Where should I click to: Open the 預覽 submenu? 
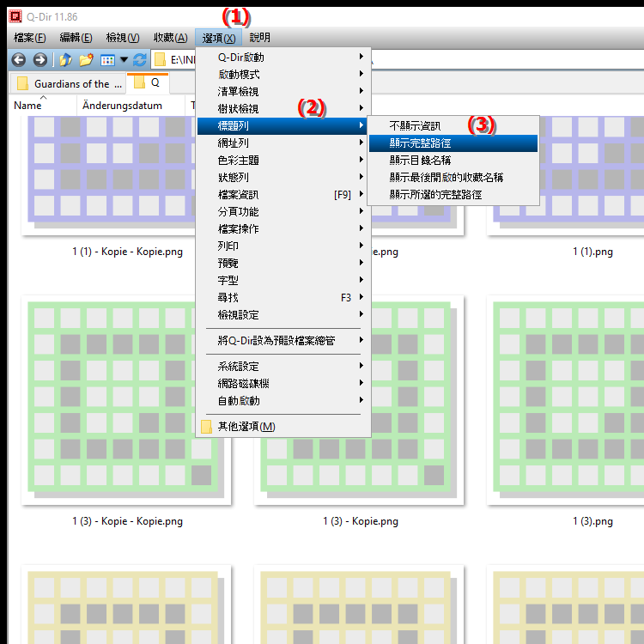click(283, 264)
